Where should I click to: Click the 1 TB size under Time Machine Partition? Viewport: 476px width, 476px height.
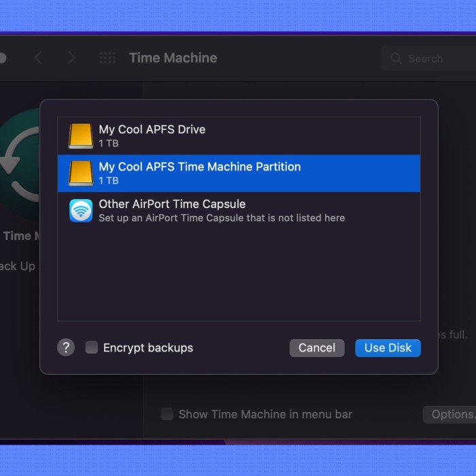tap(109, 181)
